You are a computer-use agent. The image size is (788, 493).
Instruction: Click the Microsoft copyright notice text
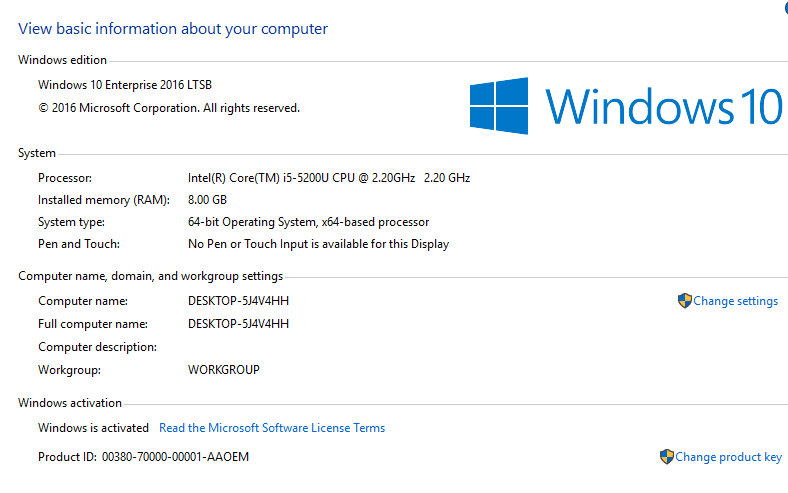(x=169, y=108)
